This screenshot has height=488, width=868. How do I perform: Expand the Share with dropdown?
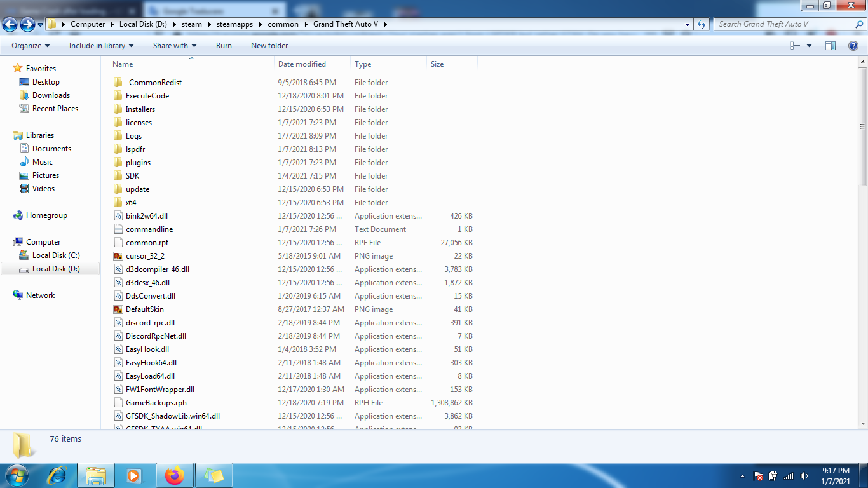coord(175,46)
